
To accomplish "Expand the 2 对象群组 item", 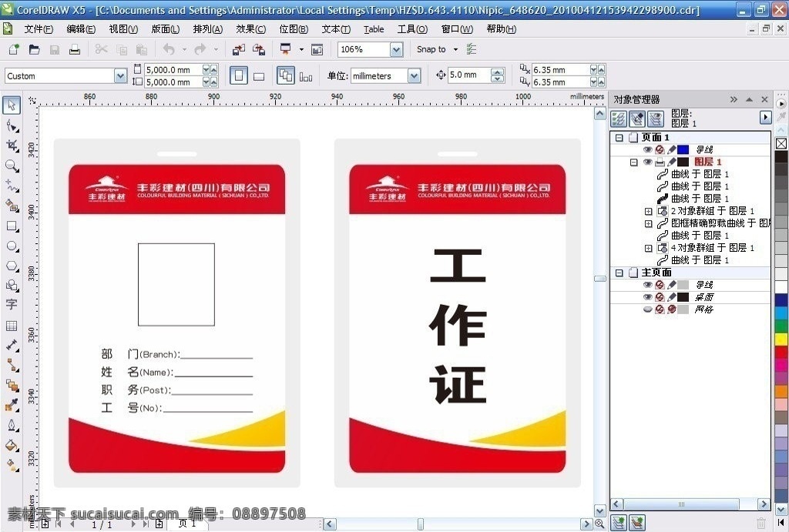I will coord(649,211).
